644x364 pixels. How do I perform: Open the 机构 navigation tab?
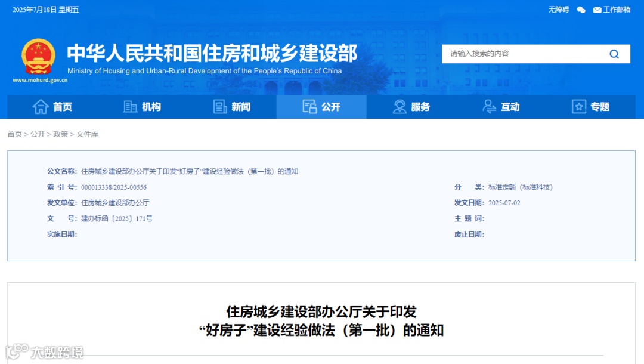(142, 107)
